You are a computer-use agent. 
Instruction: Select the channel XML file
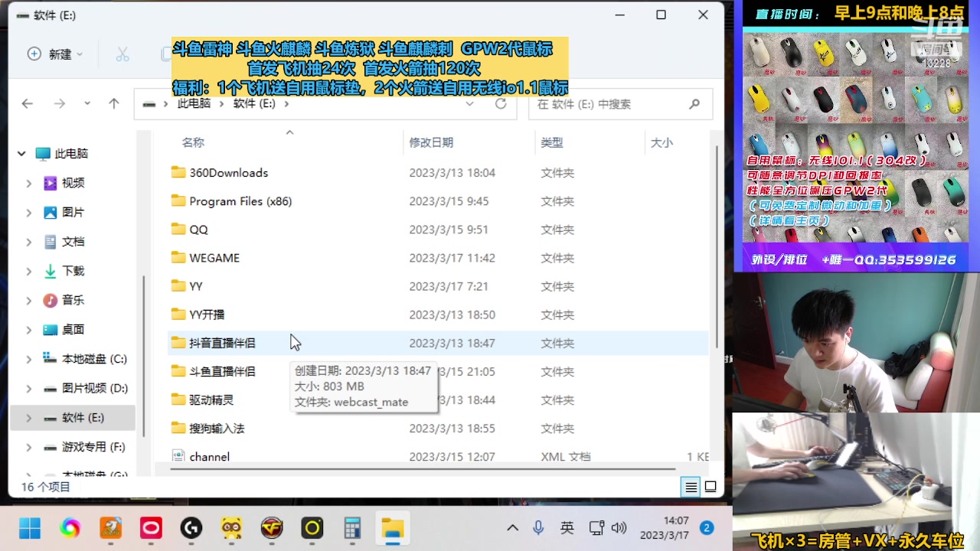[x=439, y=456]
